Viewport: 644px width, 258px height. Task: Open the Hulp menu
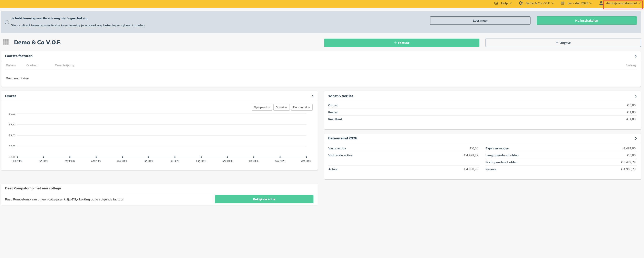[506, 3]
